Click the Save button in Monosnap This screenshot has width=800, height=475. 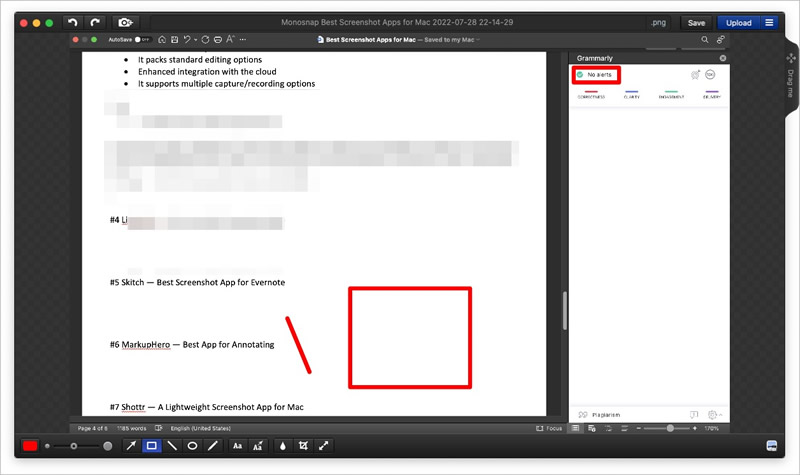[x=696, y=23]
